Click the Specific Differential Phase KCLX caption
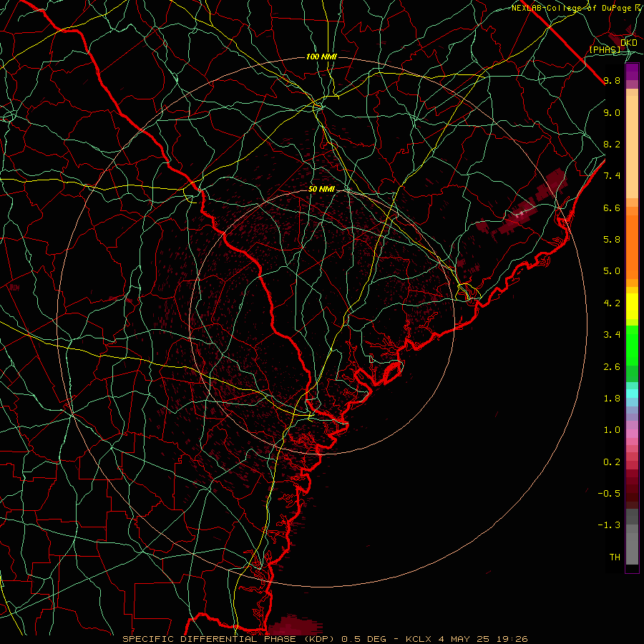Image resolution: width=644 pixels, height=644 pixels. click(325, 639)
